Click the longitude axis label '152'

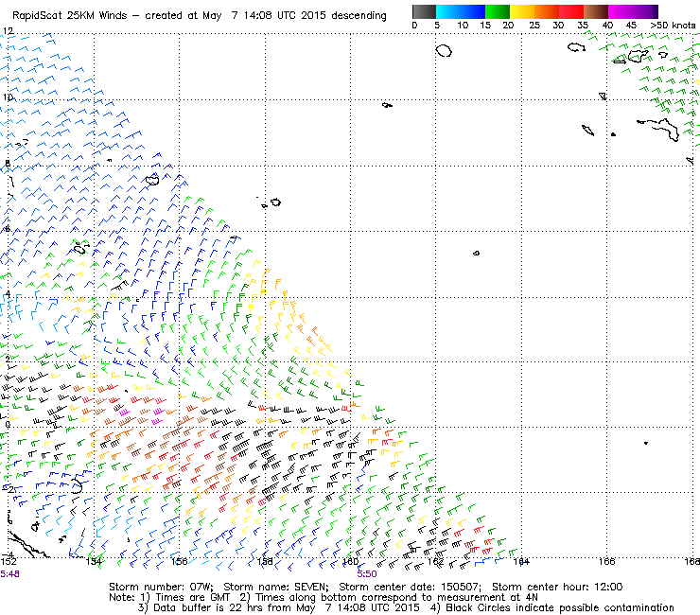tap(9, 561)
